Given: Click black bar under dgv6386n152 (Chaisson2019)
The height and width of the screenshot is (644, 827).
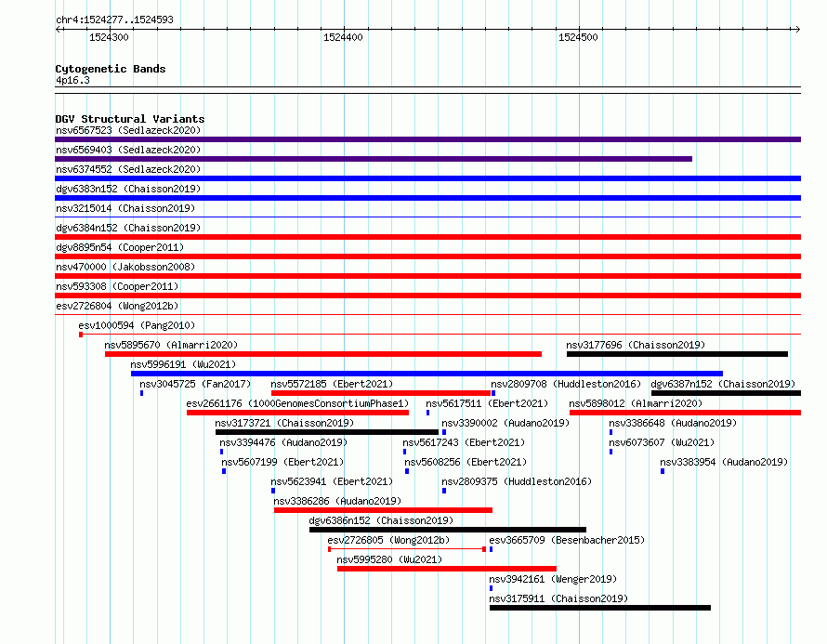Looking at the screenshot, I should pyautogui.click(x=448, y=530).
